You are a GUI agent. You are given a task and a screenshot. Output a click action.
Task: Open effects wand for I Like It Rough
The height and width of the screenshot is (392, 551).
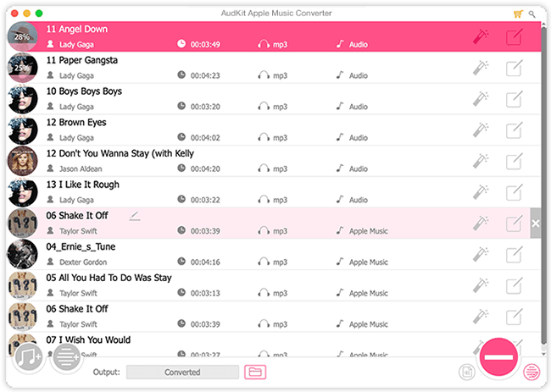481,192
